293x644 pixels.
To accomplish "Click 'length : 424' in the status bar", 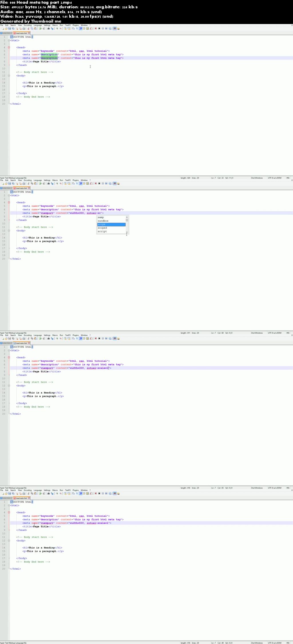I will coord(185,178).
